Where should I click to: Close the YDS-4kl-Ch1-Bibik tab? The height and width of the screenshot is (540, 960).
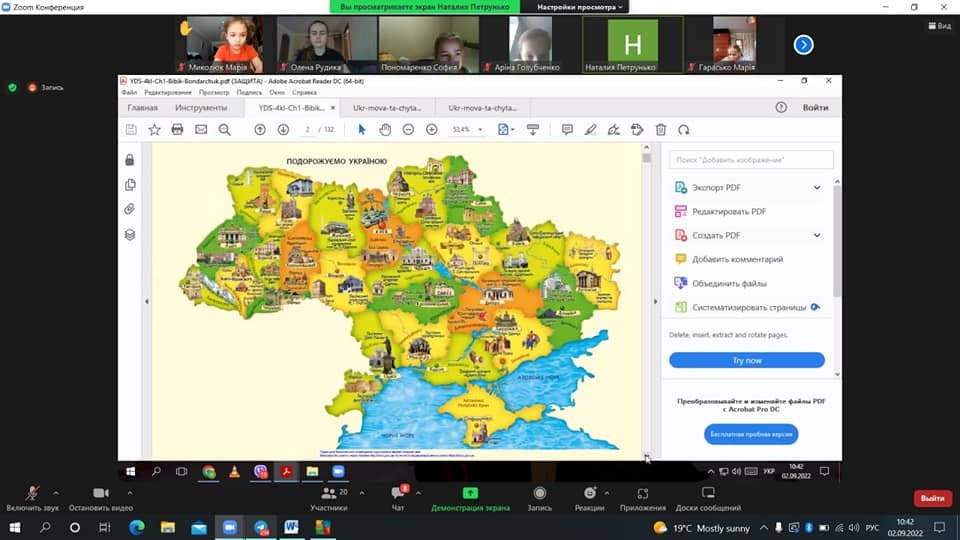[333, 108]
